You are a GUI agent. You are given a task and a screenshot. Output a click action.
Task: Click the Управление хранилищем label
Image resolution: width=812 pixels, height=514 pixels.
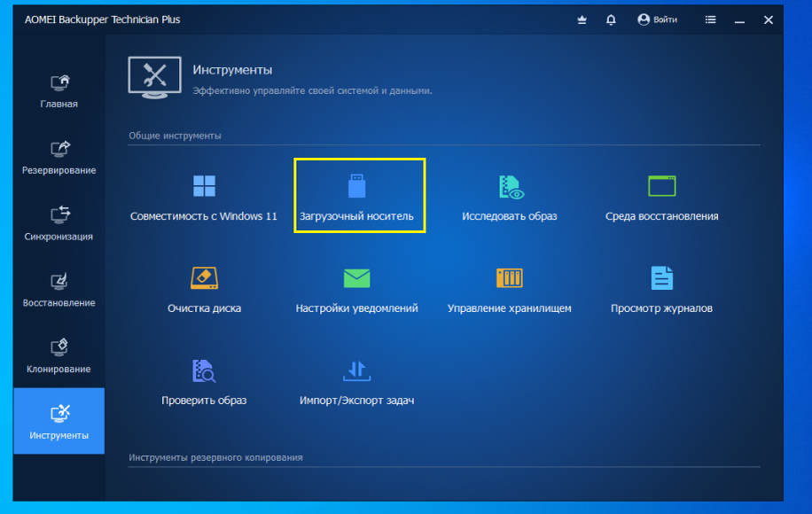510,308
